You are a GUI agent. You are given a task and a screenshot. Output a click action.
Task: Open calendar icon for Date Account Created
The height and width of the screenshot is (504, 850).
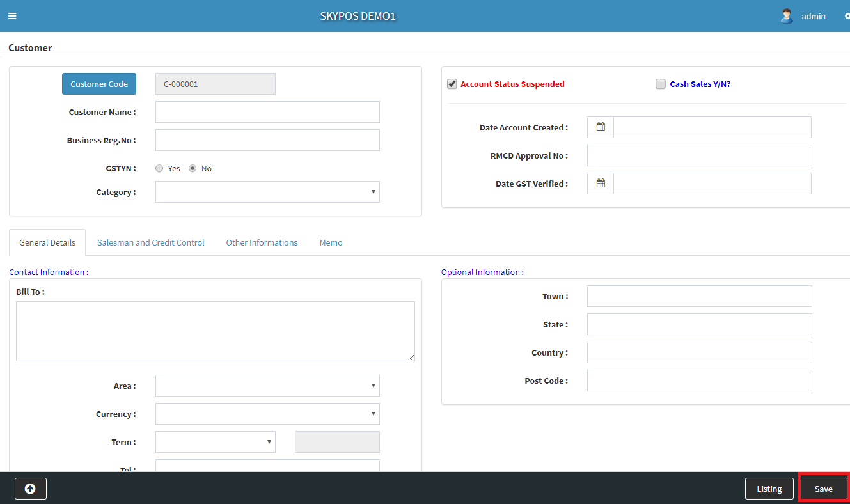pos(601,127)
